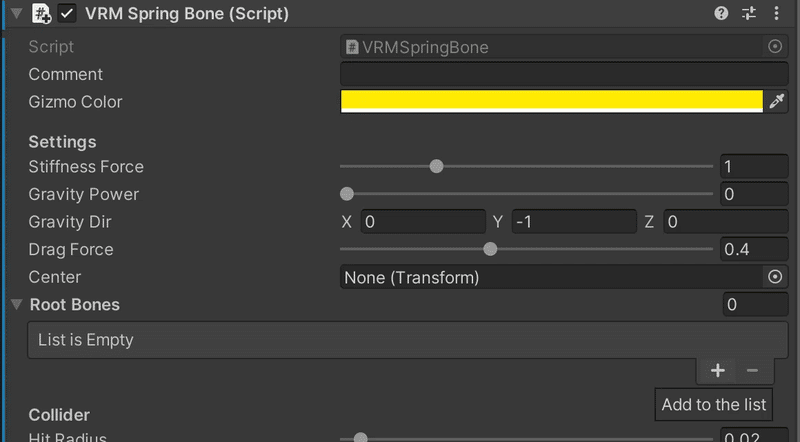This screenshot has height=442, width=800.
Task: Remove a Root Bones element with minus
Action: point(753,370)
